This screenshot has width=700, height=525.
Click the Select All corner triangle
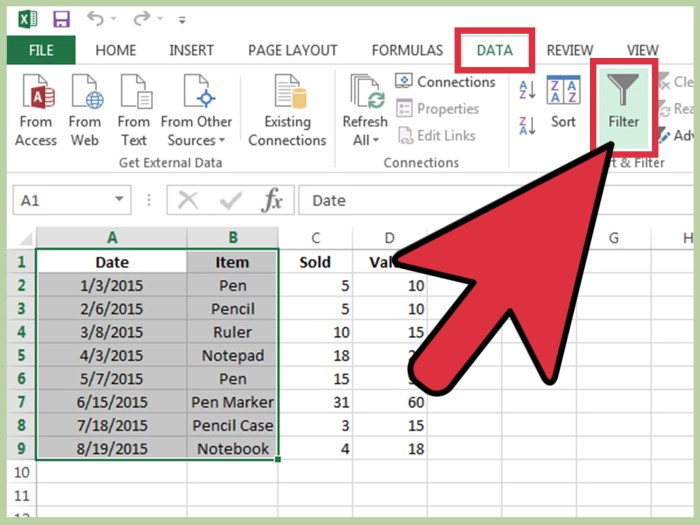(x=24, y=239)
